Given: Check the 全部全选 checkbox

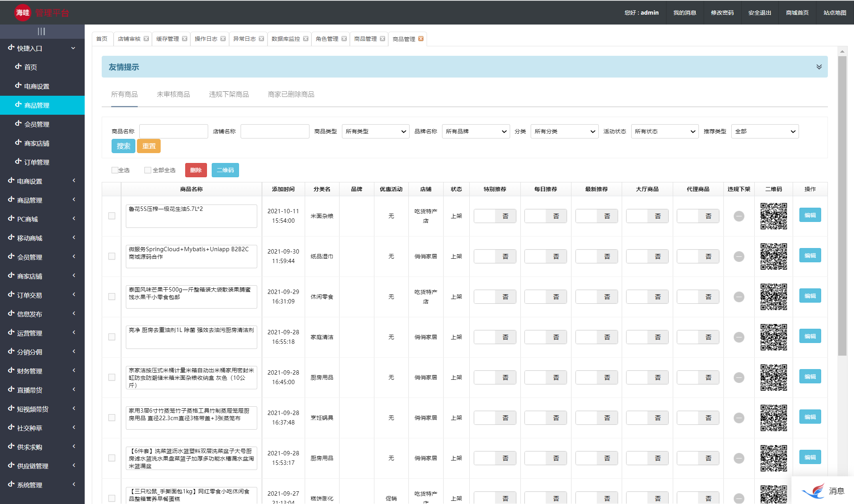Looking at the screenshot, I should (x=148, y=170).
